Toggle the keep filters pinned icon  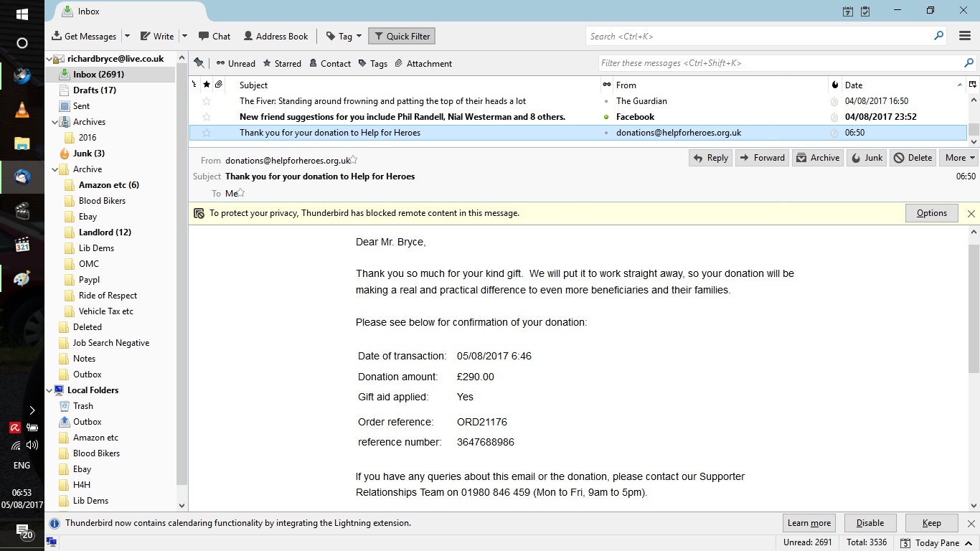pos(199,63)
